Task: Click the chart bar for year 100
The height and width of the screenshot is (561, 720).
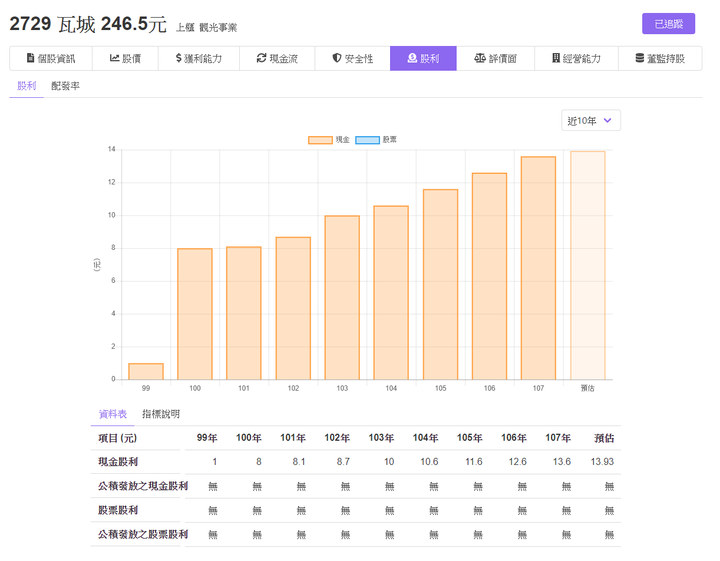Action: (x=195, y=314)
